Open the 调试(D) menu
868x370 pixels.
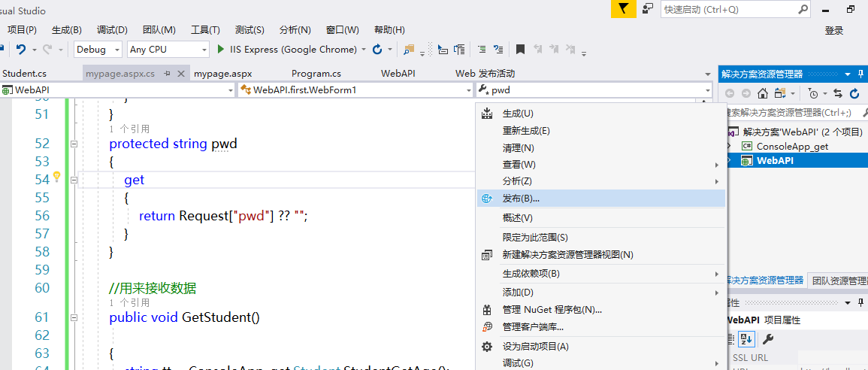[112, 30]
